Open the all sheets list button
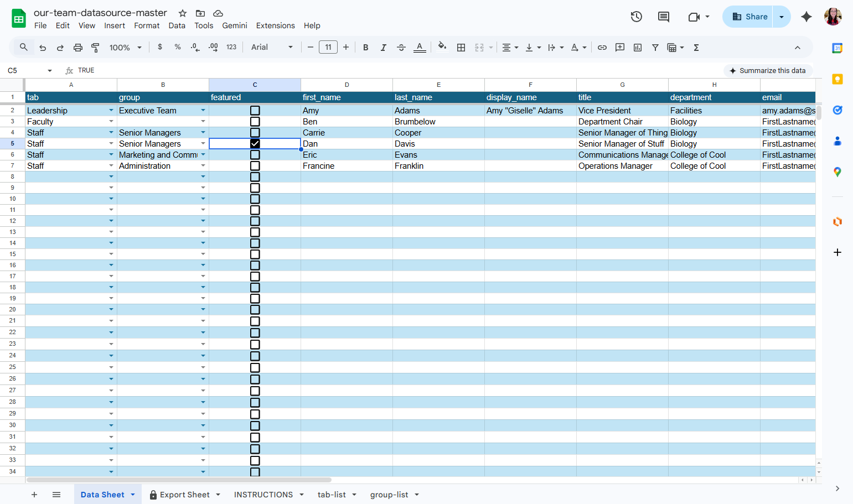The height and width of the screenshot is (504, 853). point(56,495)
